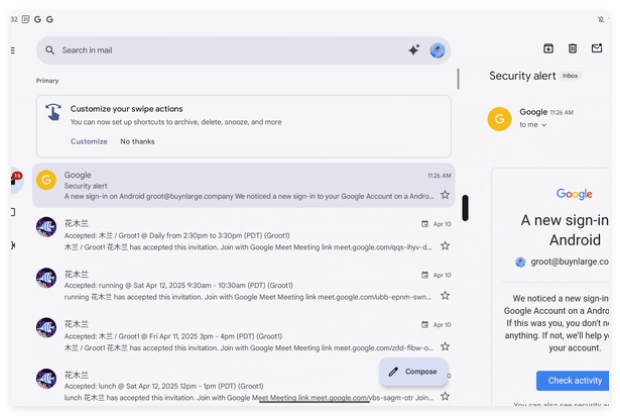Star the running invitation email
620x417 pixels.
445,296
